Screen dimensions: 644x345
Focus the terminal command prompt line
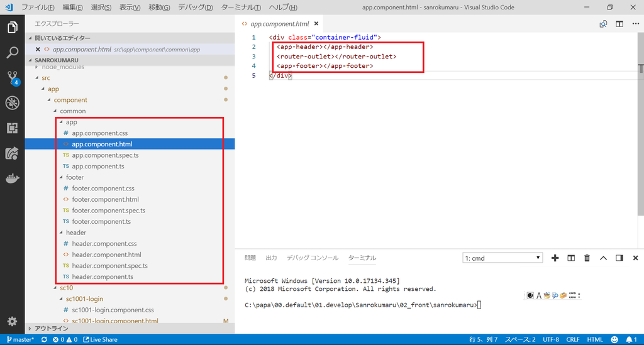click(x=363, y=305)
